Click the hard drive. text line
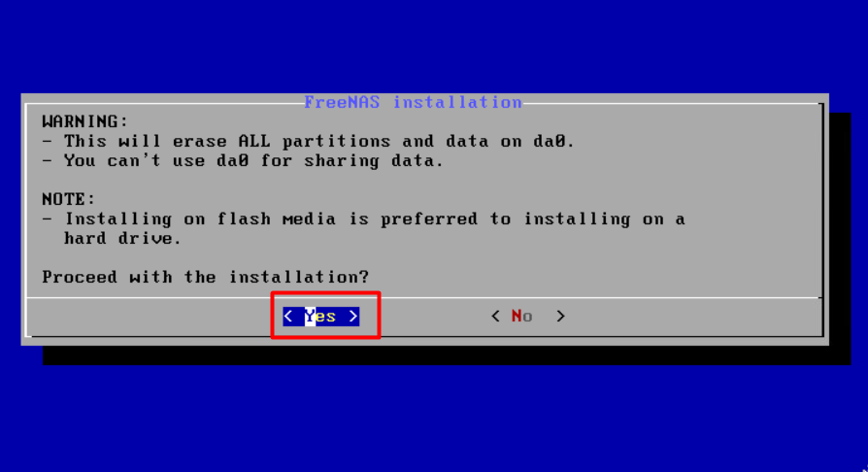The image size is (868, 472). click(122, 239)
